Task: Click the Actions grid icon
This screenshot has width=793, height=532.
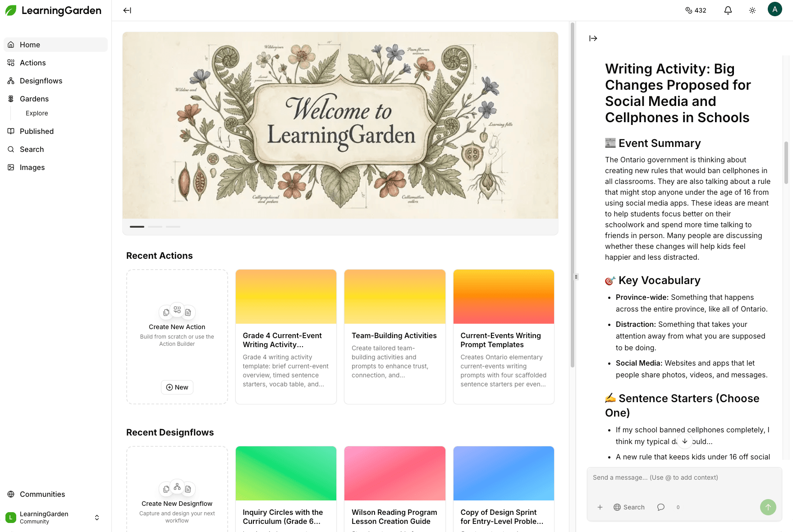Action: pos(11,63)
